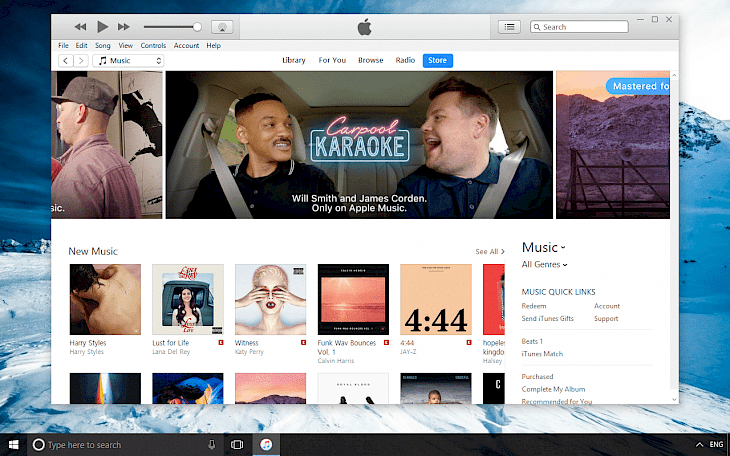Click the JAY-Z artist name
The image size is (730, 456).
tap(408, 352)
